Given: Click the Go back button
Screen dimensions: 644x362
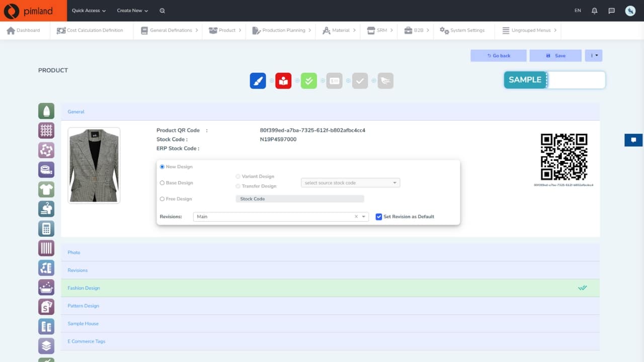Looking at the screenshot, I should coord(498,56).
